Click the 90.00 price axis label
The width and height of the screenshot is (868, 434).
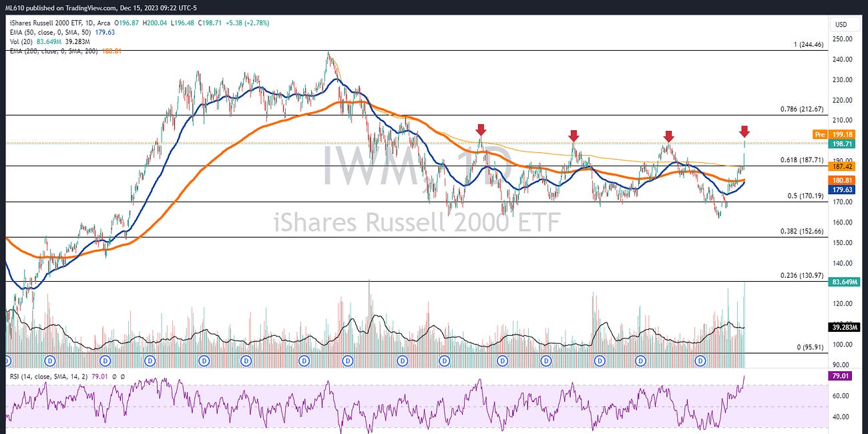tap(842, 365)
